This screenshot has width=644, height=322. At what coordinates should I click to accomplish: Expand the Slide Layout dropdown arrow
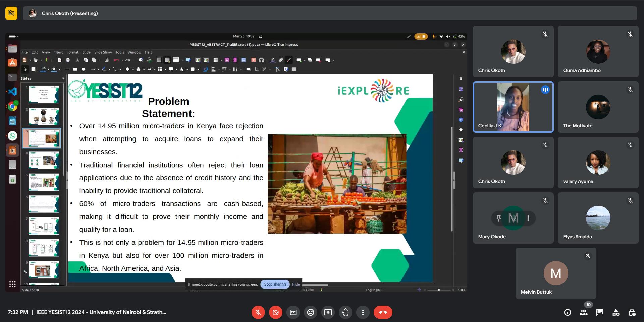coord(333,60)
